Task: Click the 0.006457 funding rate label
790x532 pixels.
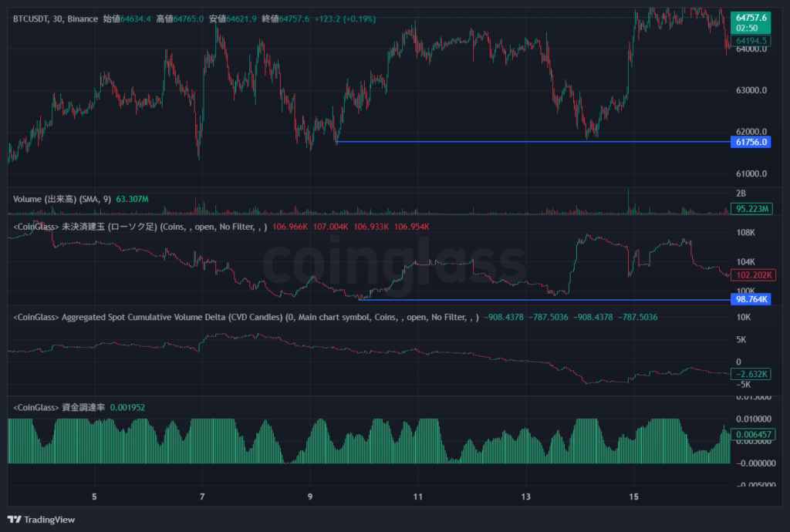Action: [754, 434]
